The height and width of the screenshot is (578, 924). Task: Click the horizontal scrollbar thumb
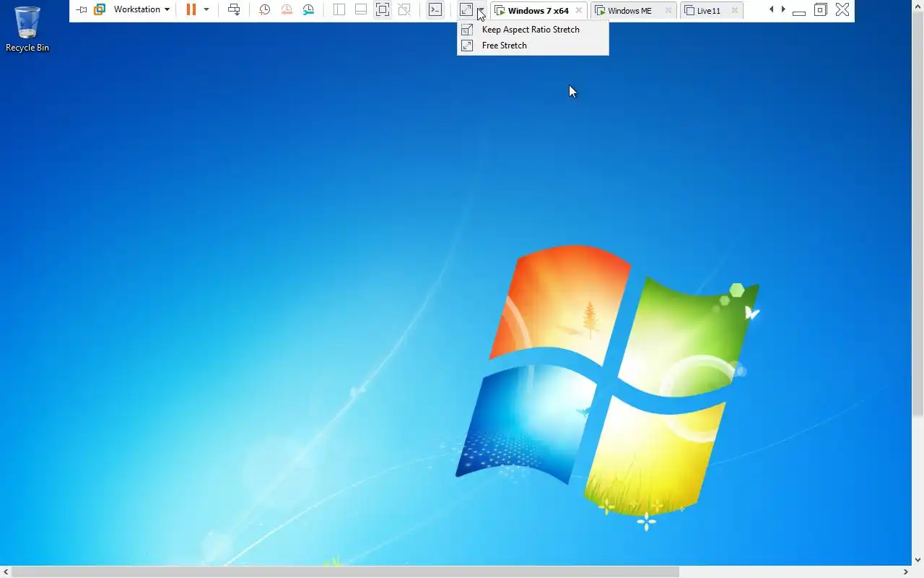(x=346, y=571)
